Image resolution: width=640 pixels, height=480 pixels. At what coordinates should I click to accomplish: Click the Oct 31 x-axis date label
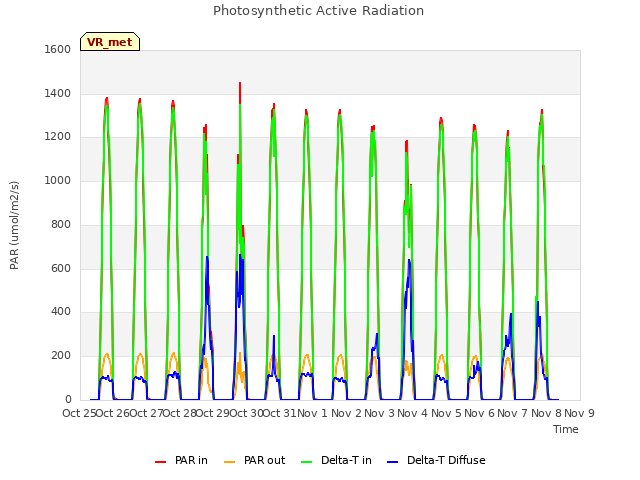(x=280, y=413)
